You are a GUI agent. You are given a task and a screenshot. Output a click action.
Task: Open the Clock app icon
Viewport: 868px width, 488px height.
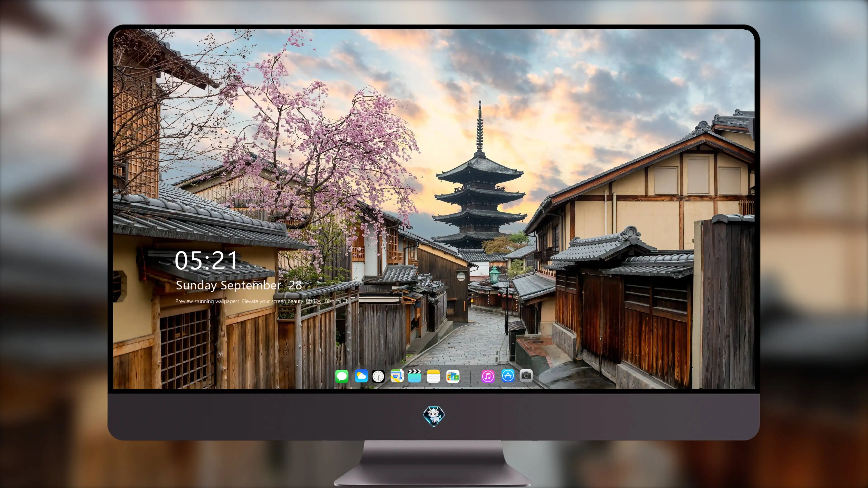[x=378, y=376]
